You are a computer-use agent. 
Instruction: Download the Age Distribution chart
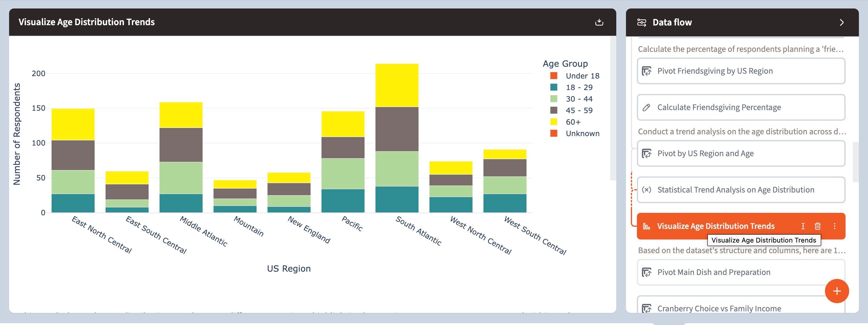click(599, 22)
